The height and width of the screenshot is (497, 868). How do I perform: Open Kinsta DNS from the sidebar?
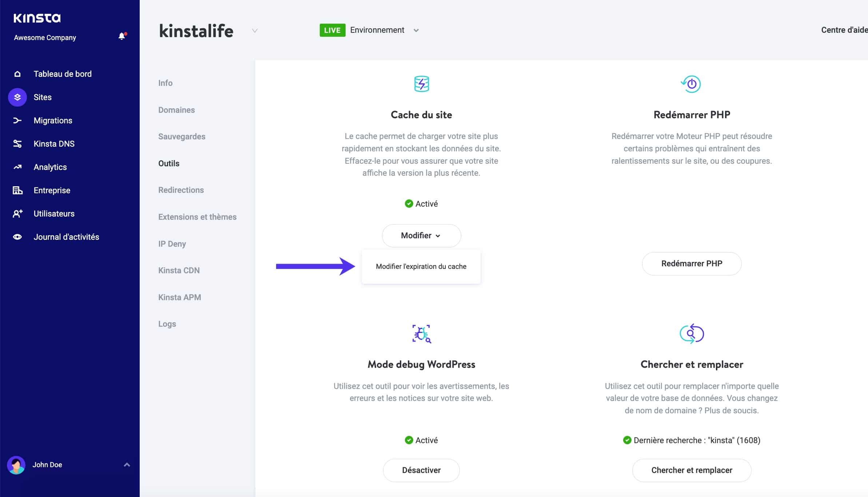[53, 144]
